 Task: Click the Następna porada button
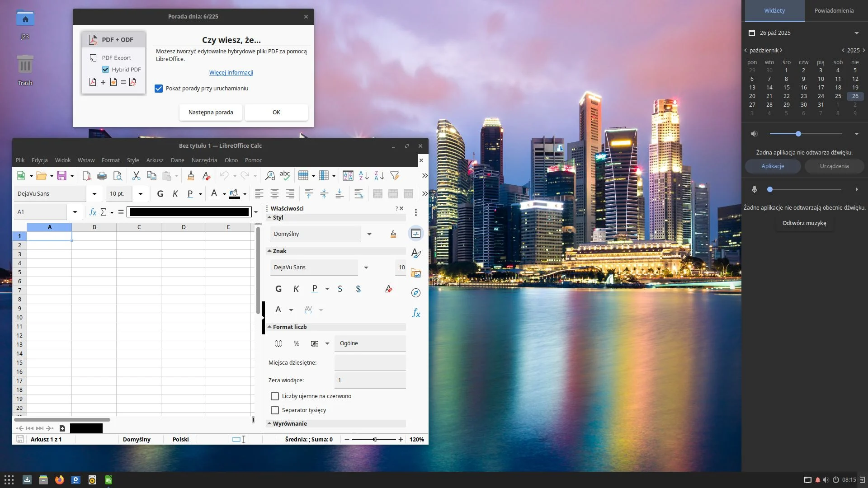211,113
